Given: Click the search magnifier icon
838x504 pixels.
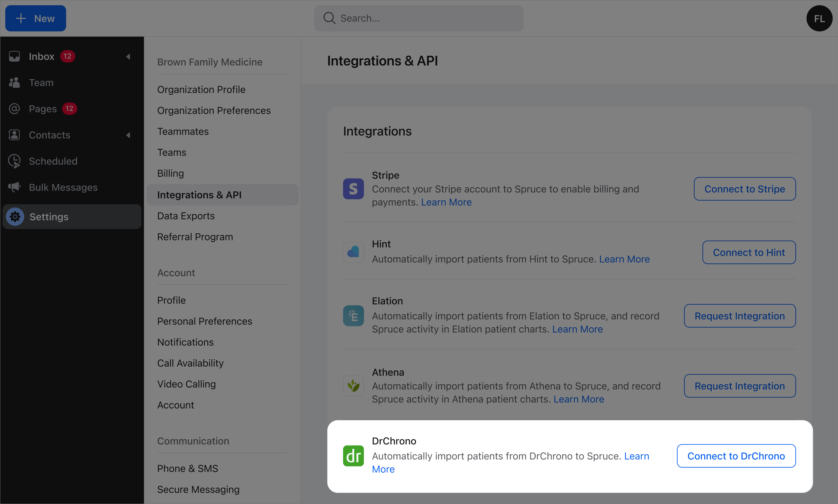Looking at the screenshot, I should tap(329, 18).
